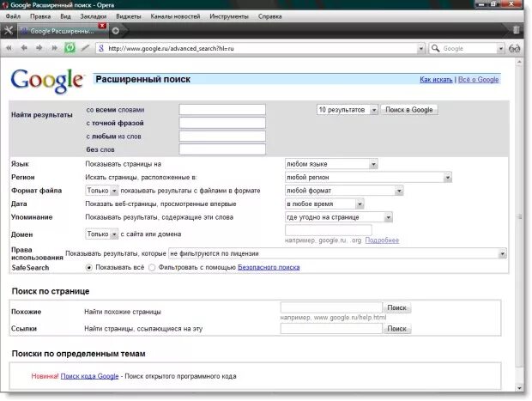The height and width of the screenshot is (401, 532).
Task: Click the с любым из слов input field
Action: [222, 137]
